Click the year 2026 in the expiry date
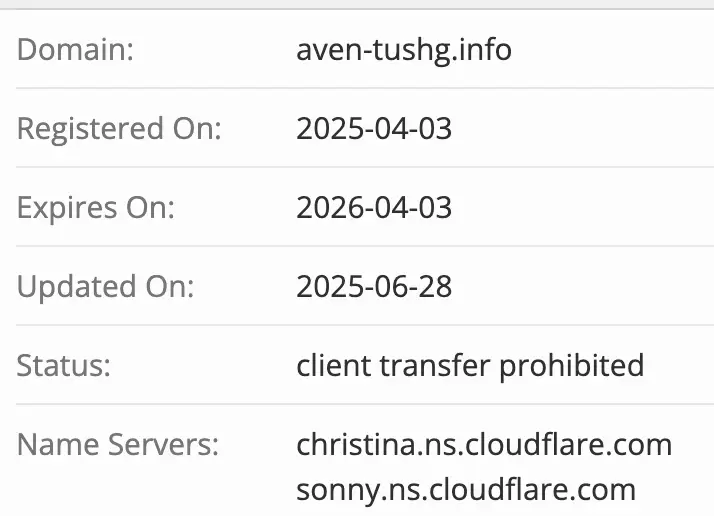The image size is (714, 516). 326,207
